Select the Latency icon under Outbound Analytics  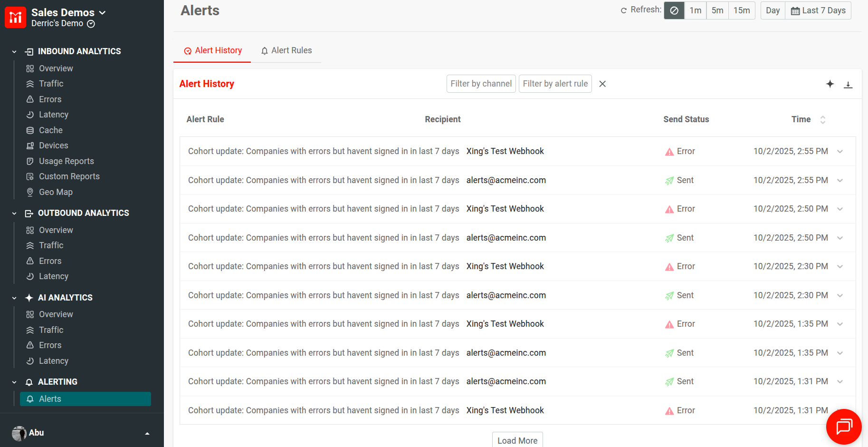coord(29,276)
